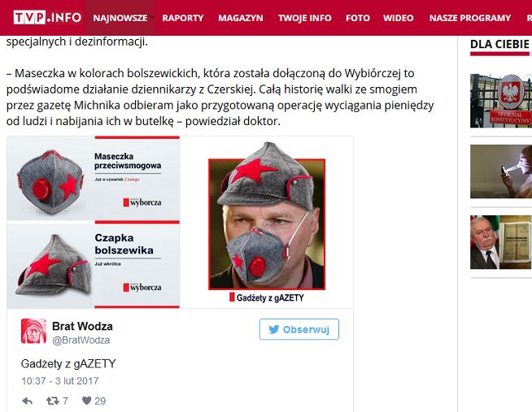Viewport: 532px width, 412px height.
Task: Go to the WIDEO section
Action: pyautogui.click(x=399, y=18)
